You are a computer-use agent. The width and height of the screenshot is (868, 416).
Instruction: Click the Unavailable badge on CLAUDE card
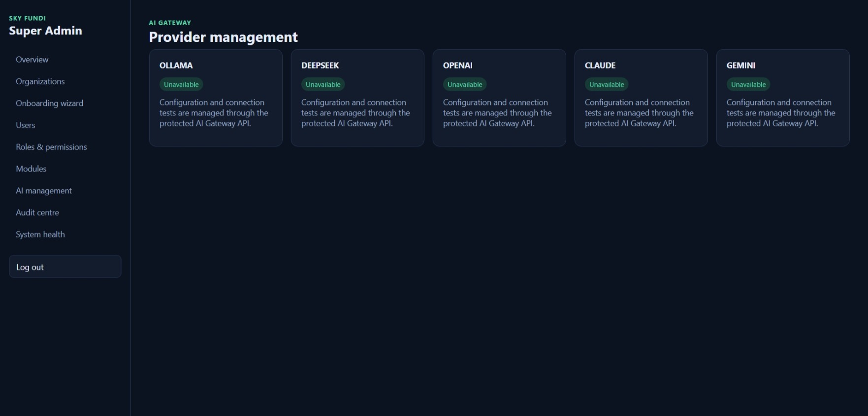click(607, 84)
